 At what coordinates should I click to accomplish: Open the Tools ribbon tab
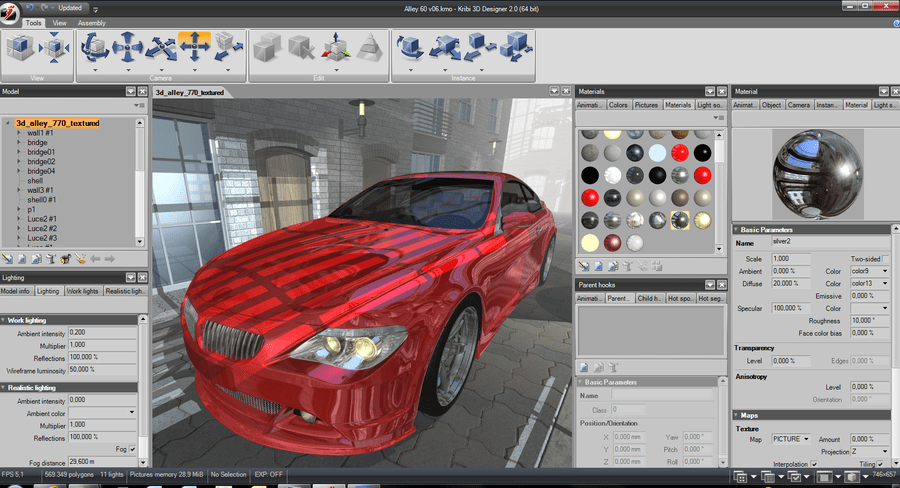33,23
